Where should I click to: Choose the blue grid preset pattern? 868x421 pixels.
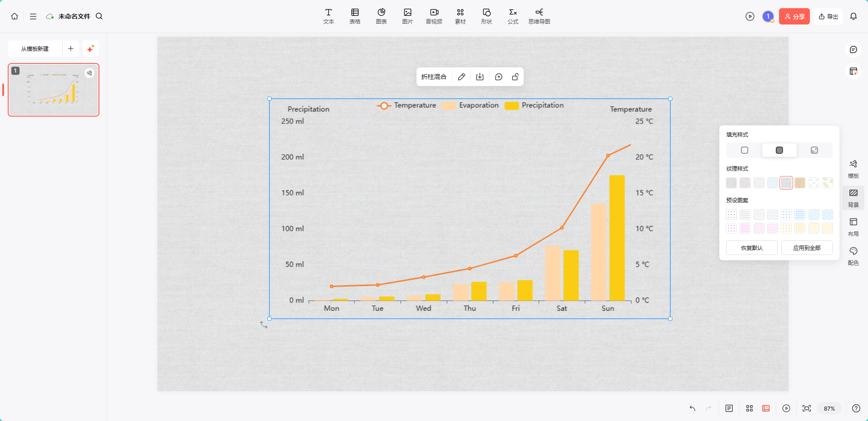800,215
